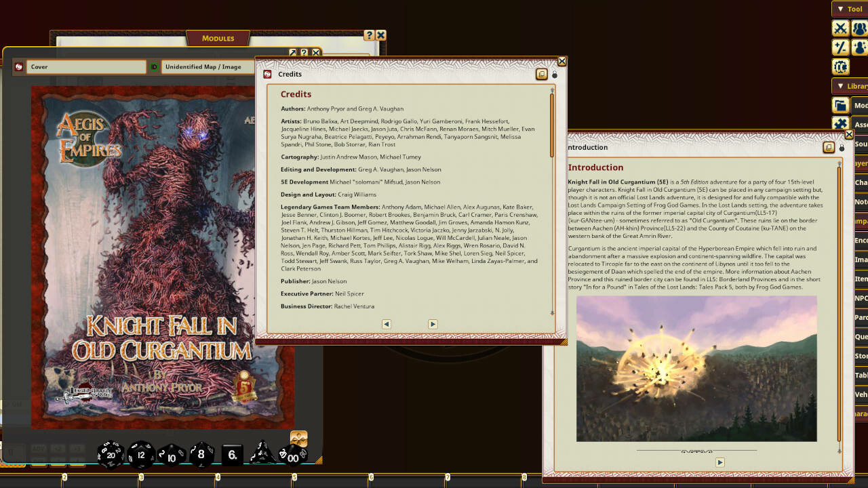This screenshot has height=488, width=868.
Task: Click the help question mark on the Modules window
Action: (368, 35)
